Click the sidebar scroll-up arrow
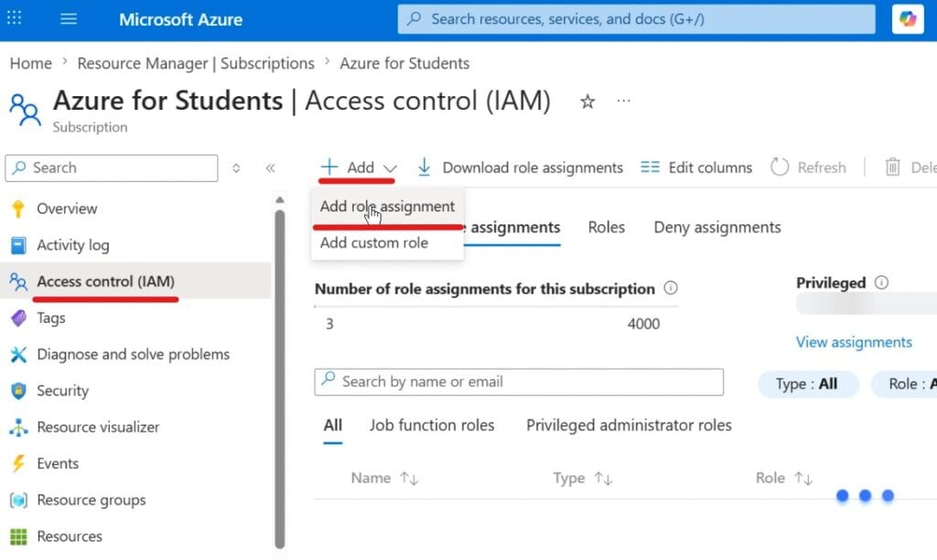 280,200
